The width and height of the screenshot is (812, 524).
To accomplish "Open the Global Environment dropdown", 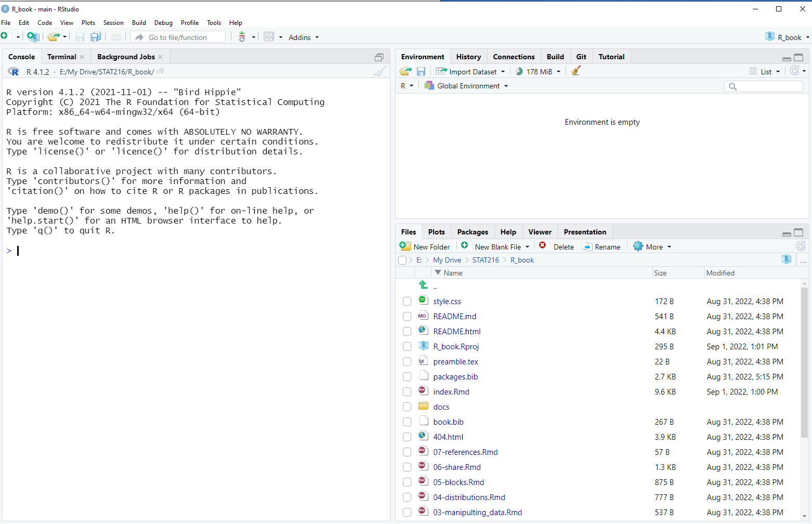I will pos(466,86).
